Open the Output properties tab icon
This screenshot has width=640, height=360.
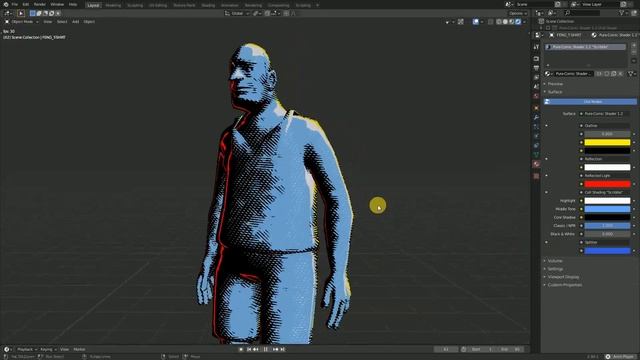(536, 68)
